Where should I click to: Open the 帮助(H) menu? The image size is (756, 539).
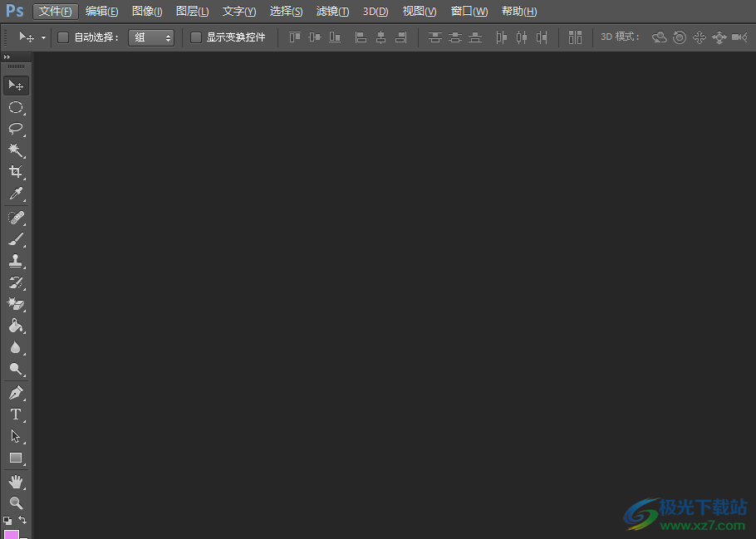click(519, 11)
